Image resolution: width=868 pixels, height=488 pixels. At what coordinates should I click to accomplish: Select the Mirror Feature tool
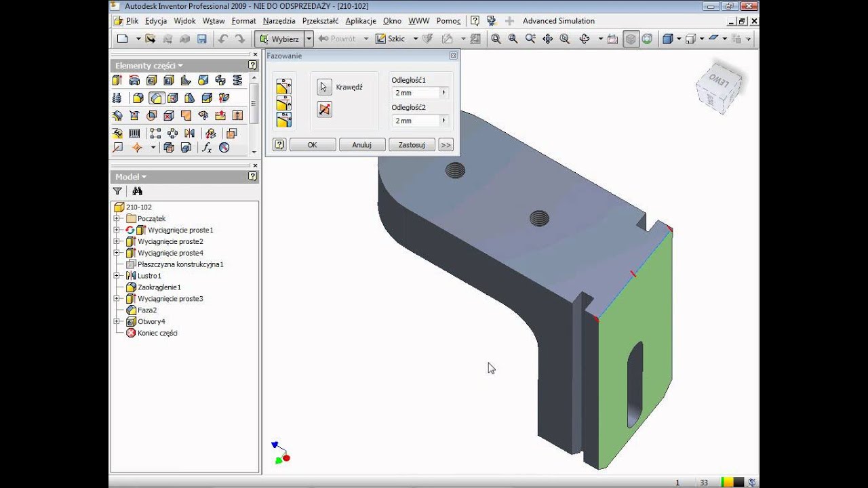tap(189, 134)
